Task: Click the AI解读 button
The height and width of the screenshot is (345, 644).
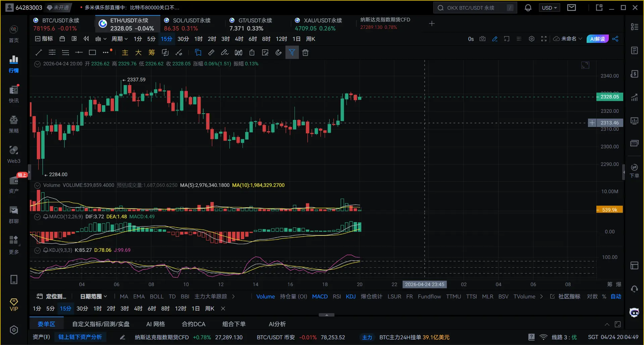Action: [597, 39]
